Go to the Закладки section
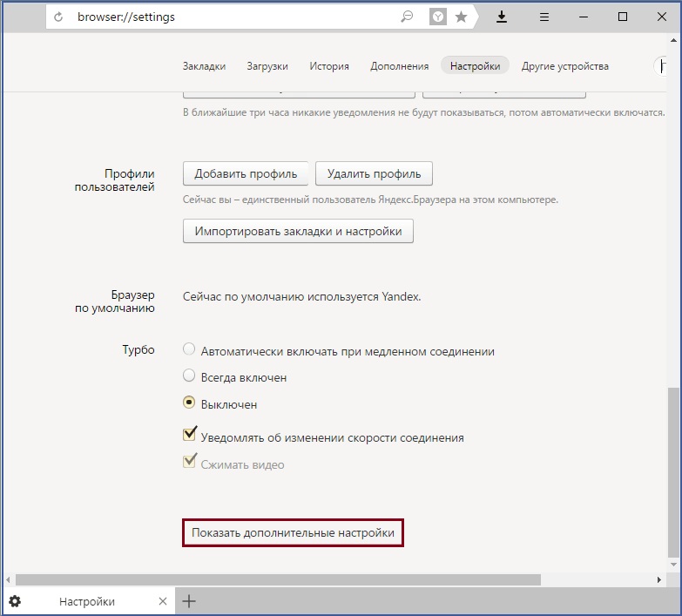Viewport: 682px width, 616px height. pyautogui.click(x=204, y=66)
